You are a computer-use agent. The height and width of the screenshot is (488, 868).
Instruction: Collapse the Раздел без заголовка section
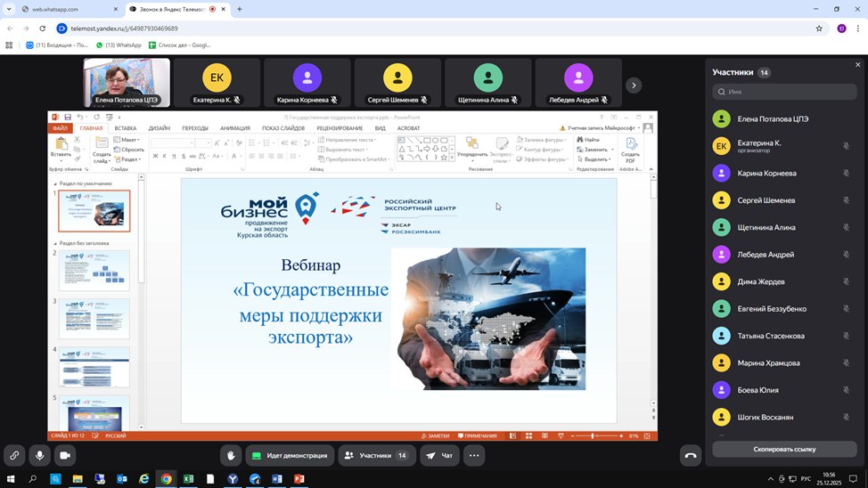tap(54, 243)
